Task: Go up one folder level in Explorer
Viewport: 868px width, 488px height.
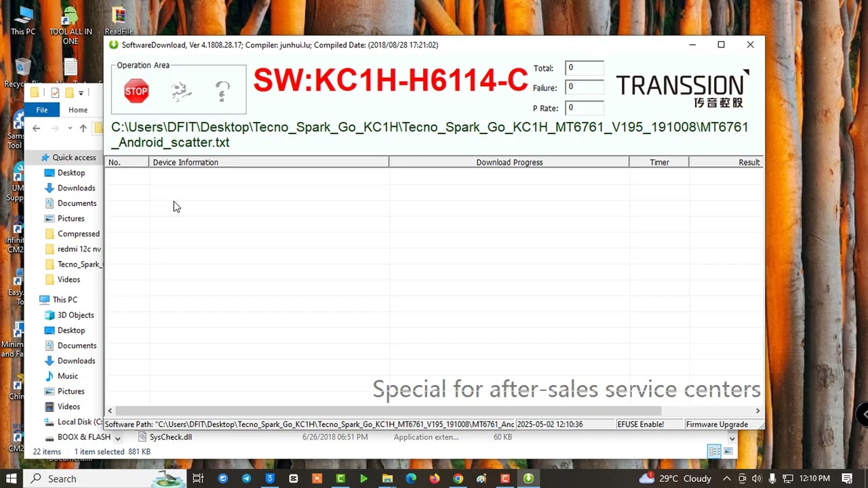Action: pos(83,128)
